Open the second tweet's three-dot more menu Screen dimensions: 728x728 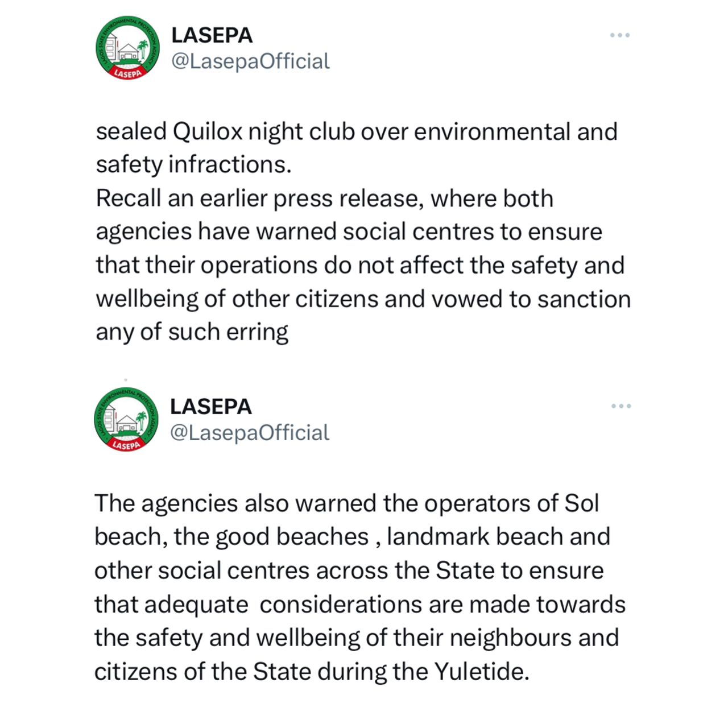[x=621, y=406]
